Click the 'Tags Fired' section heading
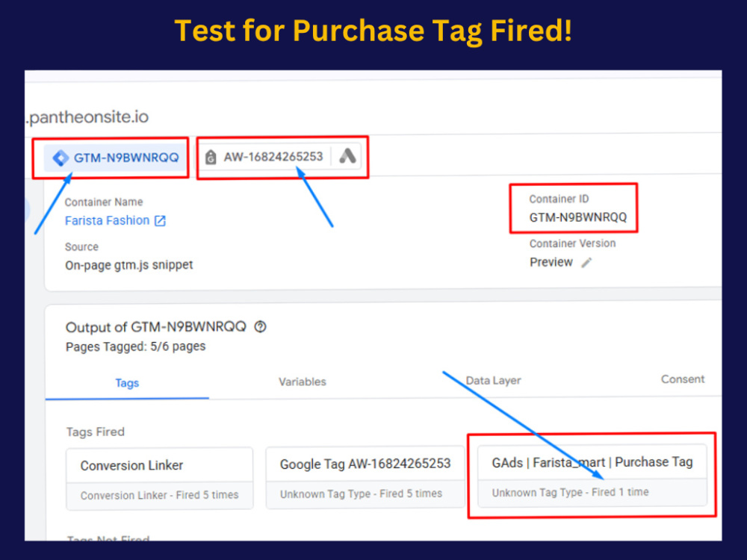This screenshot has height=560, width=747. coord(96,432)
